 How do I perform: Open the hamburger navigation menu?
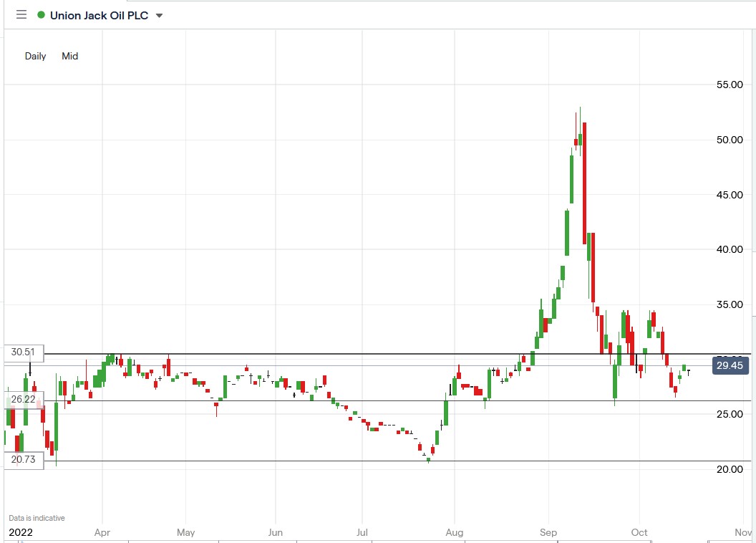(x=21, y=14)
